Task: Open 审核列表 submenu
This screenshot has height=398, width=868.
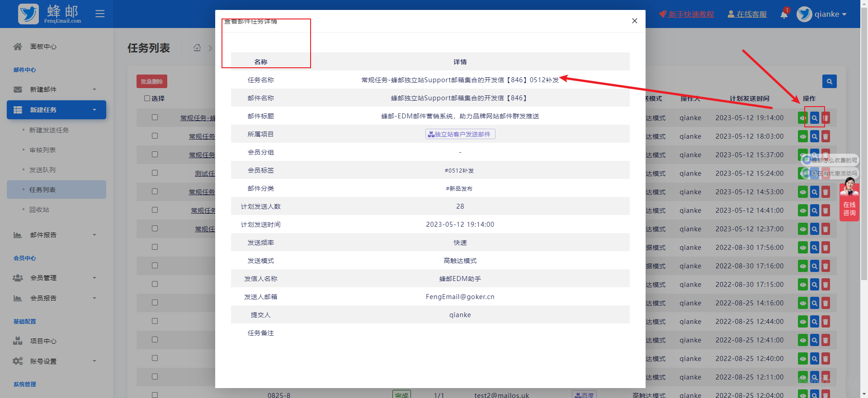Action: click(42, 150)
